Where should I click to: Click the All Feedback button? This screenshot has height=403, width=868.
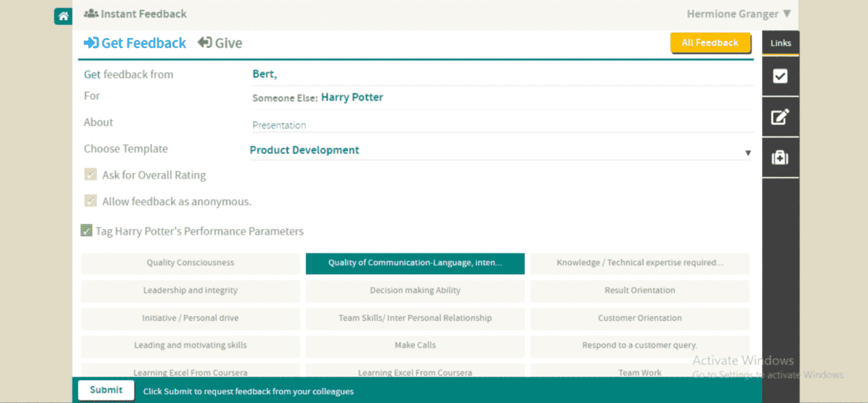coord(710,43)
